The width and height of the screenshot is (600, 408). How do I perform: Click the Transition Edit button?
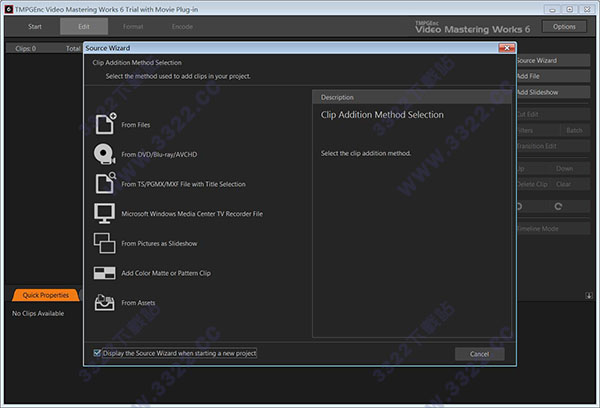click(x=553, y=146)
